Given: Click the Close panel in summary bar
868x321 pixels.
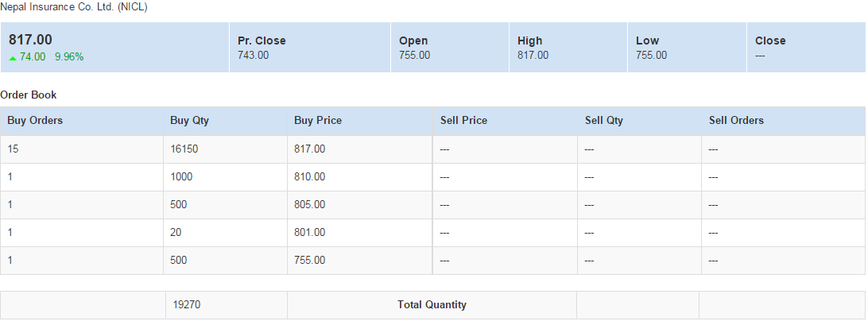Looking at the screenshot, I should pos(804,48).
